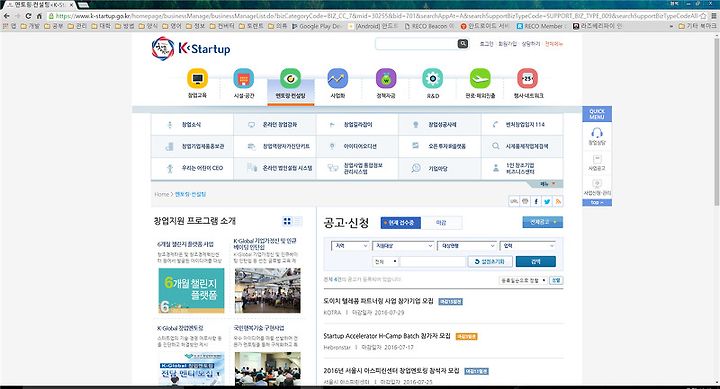Image resolution: width=720 pixels, height=389 pixels.
Task: Open 사업공고 icon in quick menu
Action: [x=597, y=163]
